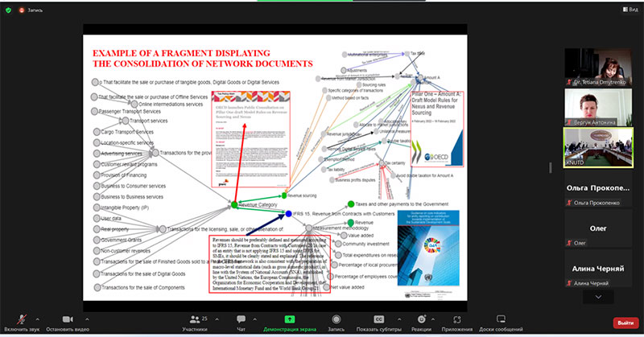This screenshot has height=337, width=644.
Task: Open the Вид view menu
Action: coord(630,10)
